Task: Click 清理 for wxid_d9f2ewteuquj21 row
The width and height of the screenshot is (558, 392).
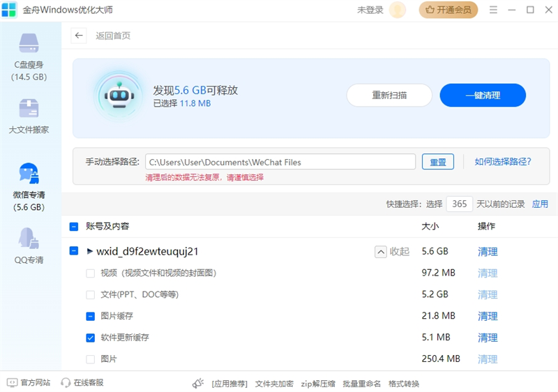Action: click(488, 252)
